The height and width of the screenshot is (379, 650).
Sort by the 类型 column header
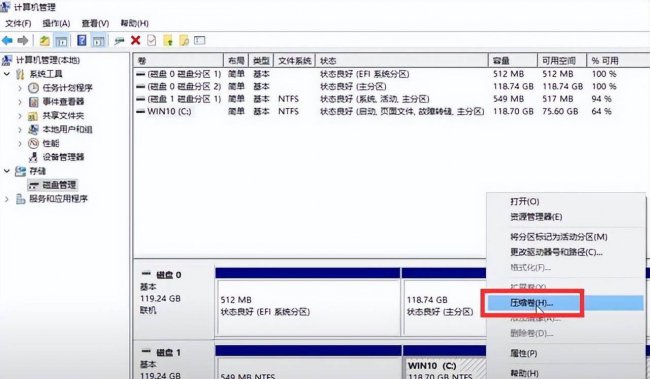point(261,61)
